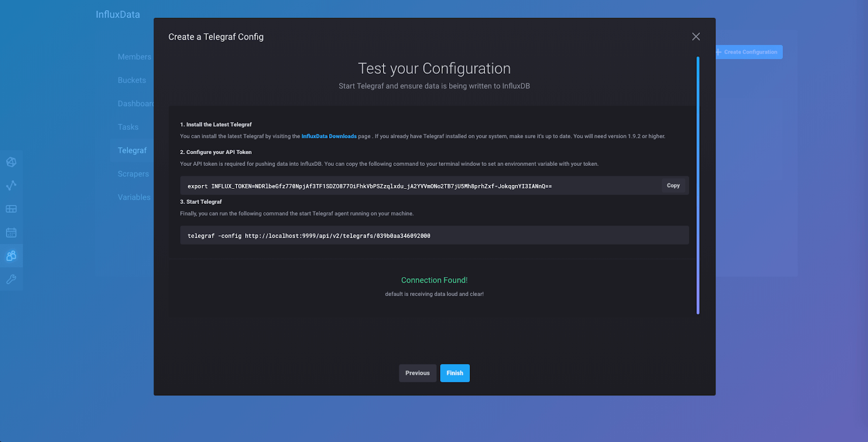Open the Settings wrench icon in sidebar

coord(11,279)
